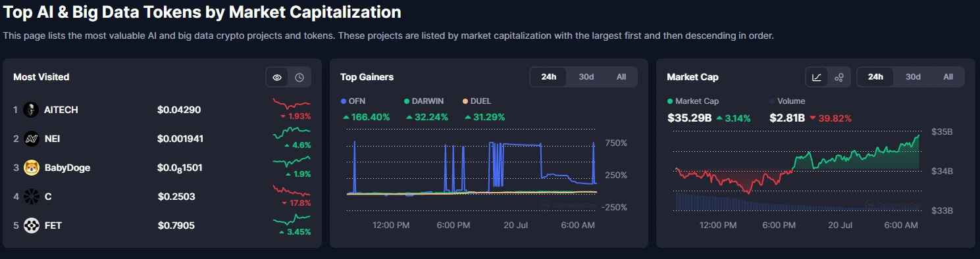Click the AITECH coin logo icon

(x=31, y=110)
